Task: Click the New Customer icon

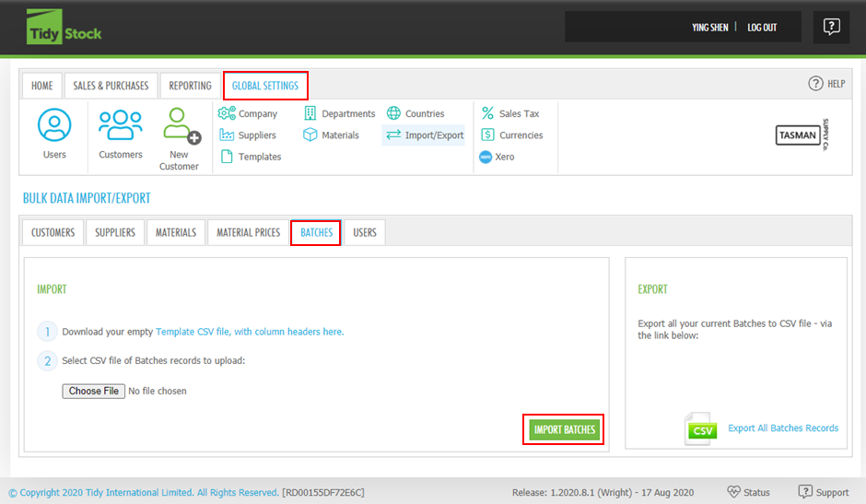Action: (x=179, y=138)
